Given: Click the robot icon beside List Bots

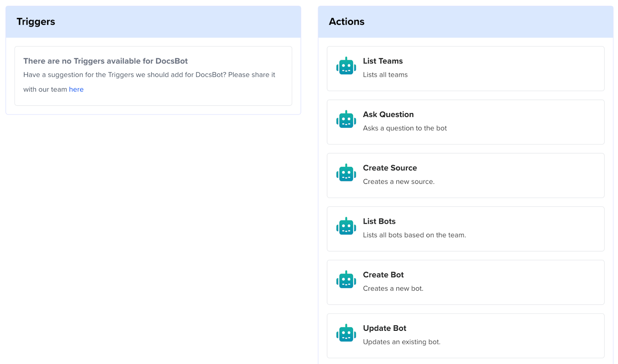Looking at the screenshot, I should (x=346, y=226).
